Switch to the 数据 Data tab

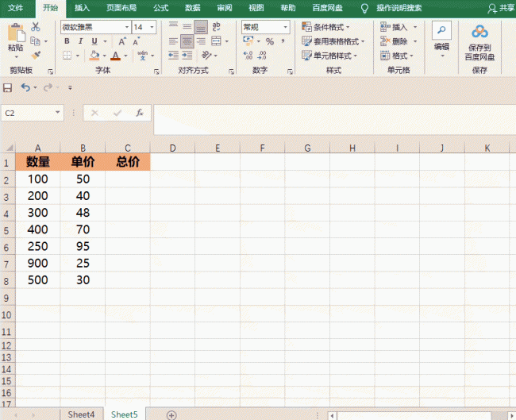tap(193, 8)
